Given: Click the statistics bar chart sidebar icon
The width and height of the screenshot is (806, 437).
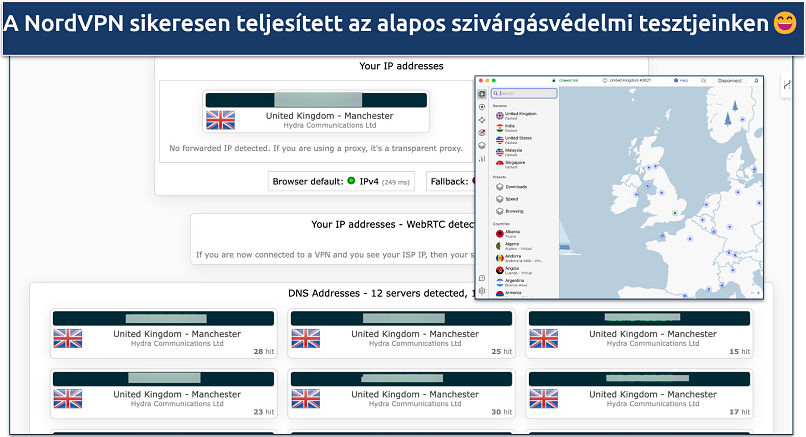Looking at the screenshot, I should [482, 158].
